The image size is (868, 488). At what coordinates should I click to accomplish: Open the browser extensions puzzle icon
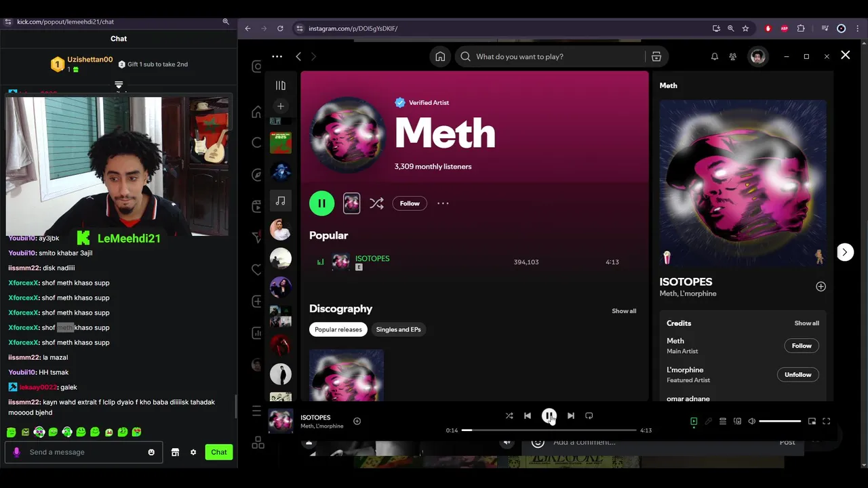coord(801,28)
